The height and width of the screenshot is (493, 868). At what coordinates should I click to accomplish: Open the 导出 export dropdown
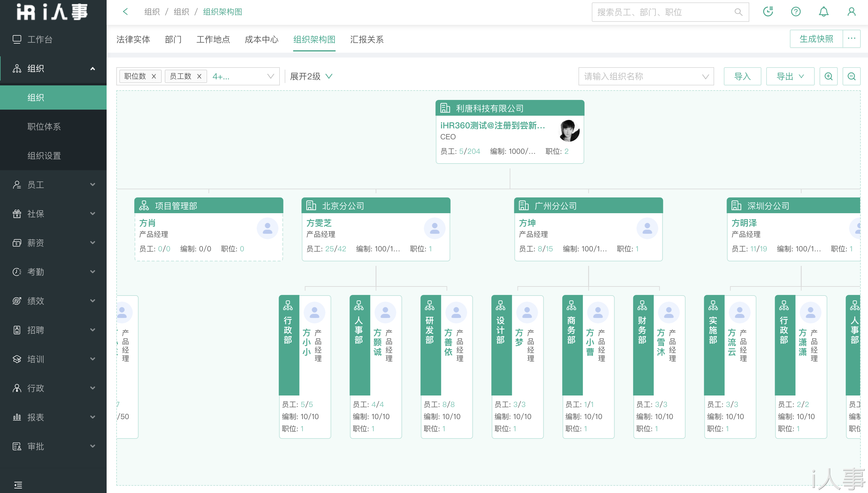tap(790, 76)
